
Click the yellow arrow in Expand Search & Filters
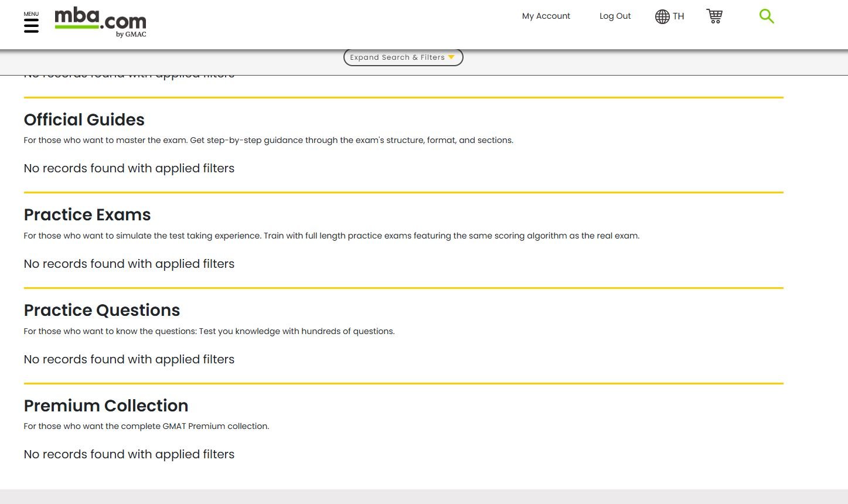click(451, 57)
